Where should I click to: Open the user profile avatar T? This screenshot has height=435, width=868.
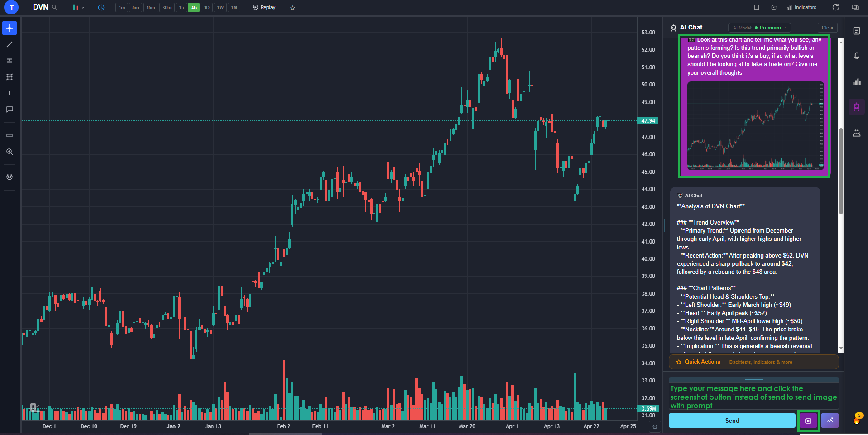11,7
